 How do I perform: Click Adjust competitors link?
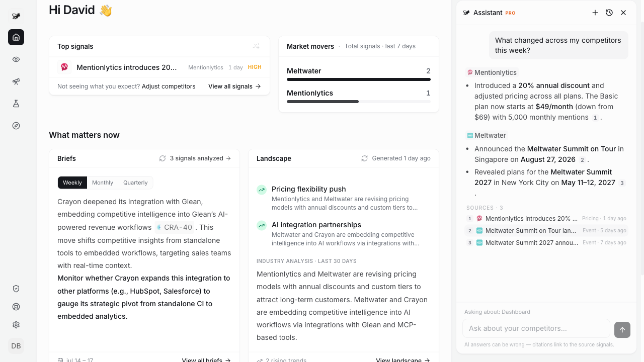point(169,86)
